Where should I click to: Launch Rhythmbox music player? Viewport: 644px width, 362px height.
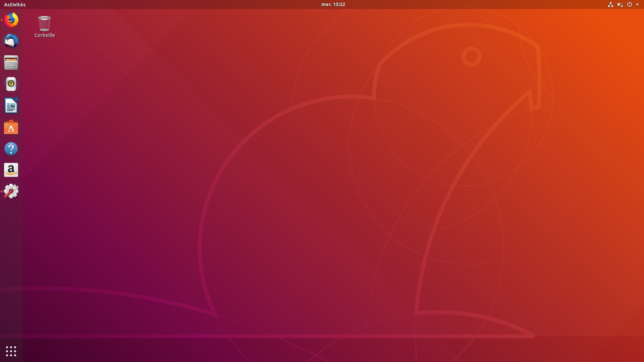tap(11, 84)
